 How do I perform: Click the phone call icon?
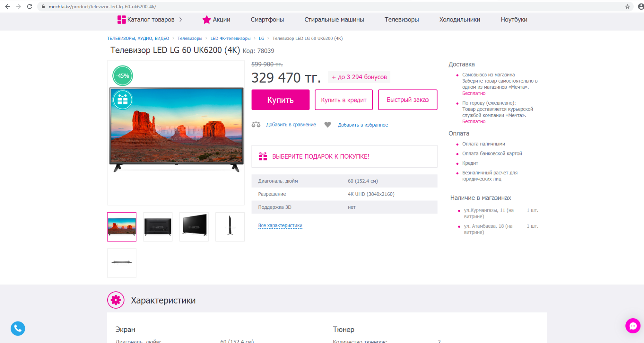pos(18,328)
